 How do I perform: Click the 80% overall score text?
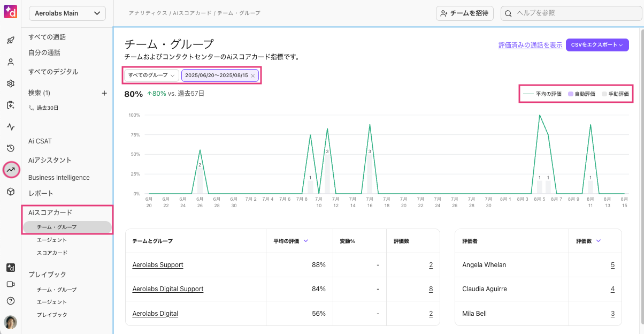(134, 94)
